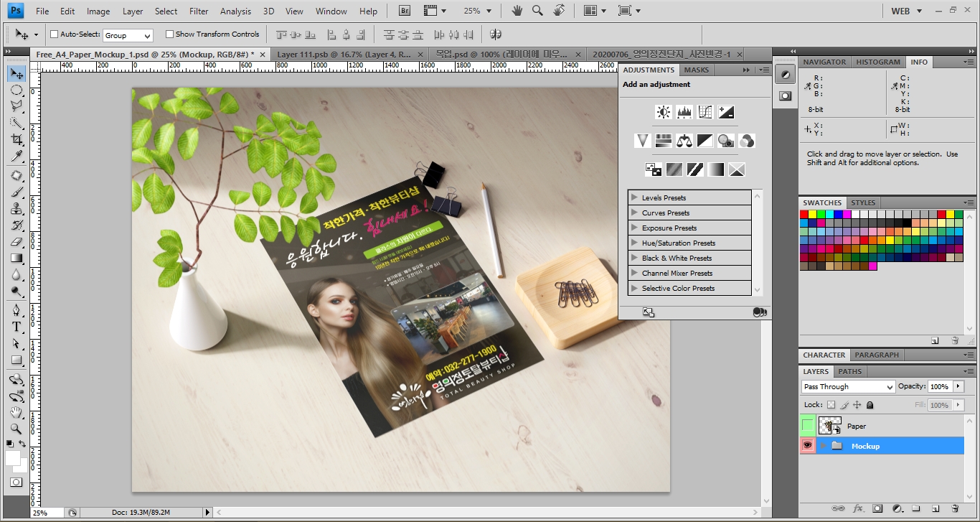Select the Eyedropper tool
The image size is (980, 522).
point(17,156)
